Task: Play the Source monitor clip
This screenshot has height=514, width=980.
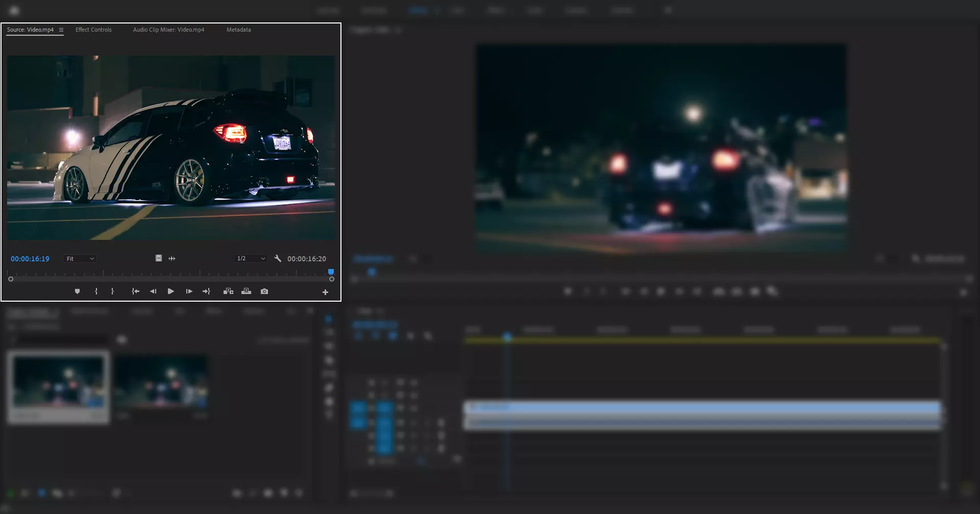Action: click(171, 291)
